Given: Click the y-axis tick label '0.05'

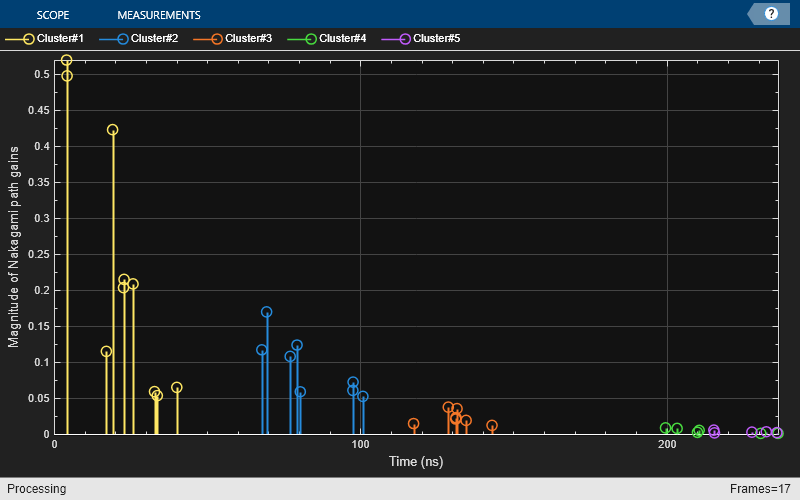Looking at the screenshot, I should 39,398.
